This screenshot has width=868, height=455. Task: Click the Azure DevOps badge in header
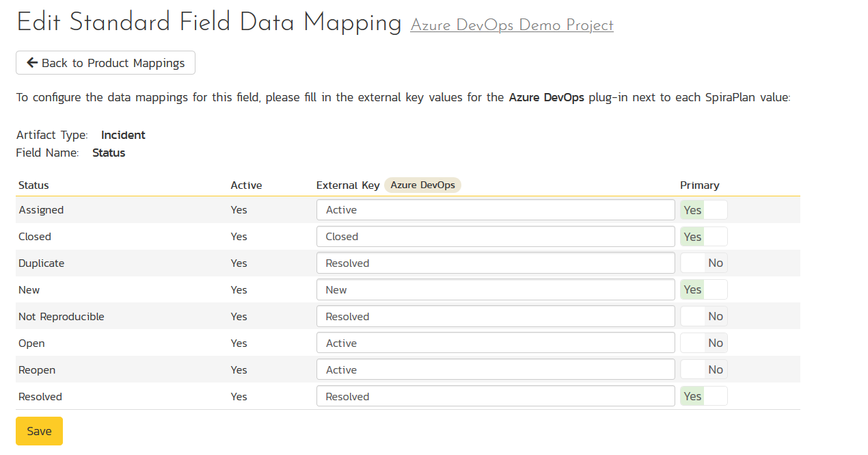(x=422, y=185)
